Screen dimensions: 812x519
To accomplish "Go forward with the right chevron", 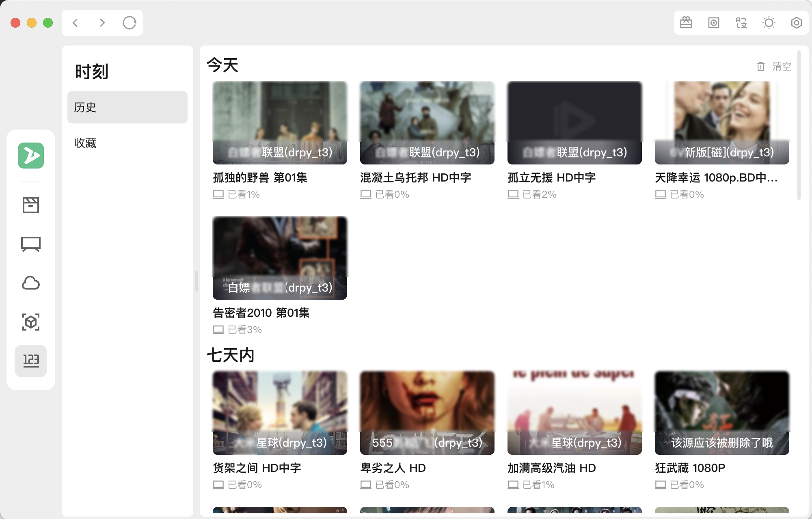I will coord(102,23).
